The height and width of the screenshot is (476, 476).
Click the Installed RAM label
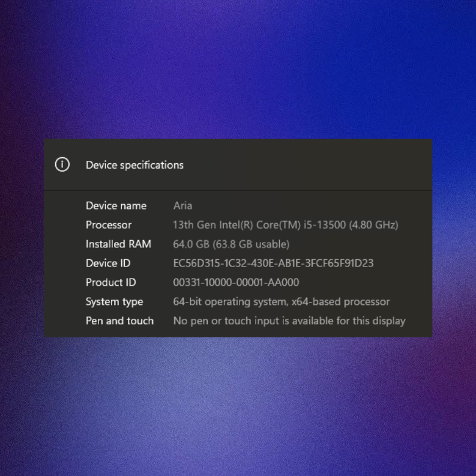click(x=118, y=244)
